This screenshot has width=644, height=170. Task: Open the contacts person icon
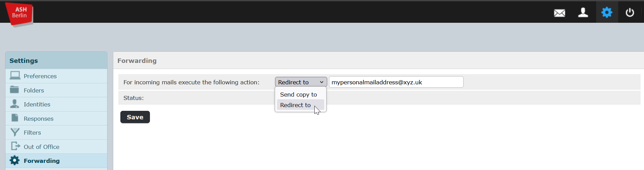[x=583, y=13]
